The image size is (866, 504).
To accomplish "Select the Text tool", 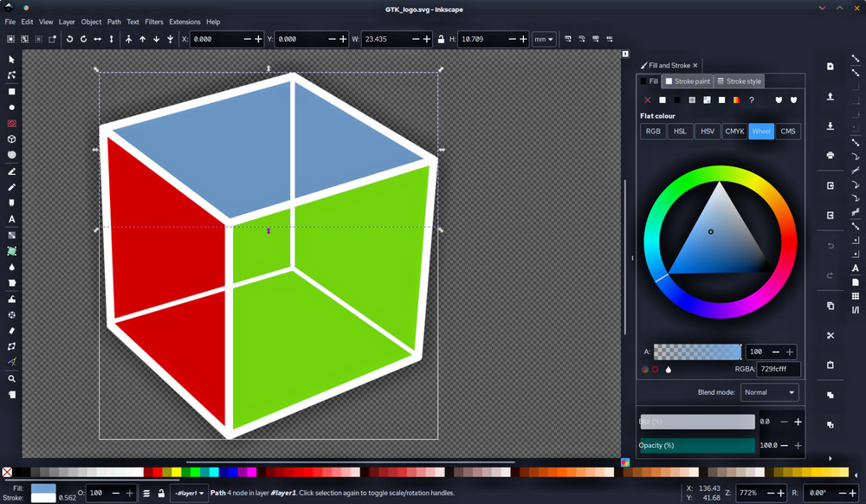I will coord(10,219).
